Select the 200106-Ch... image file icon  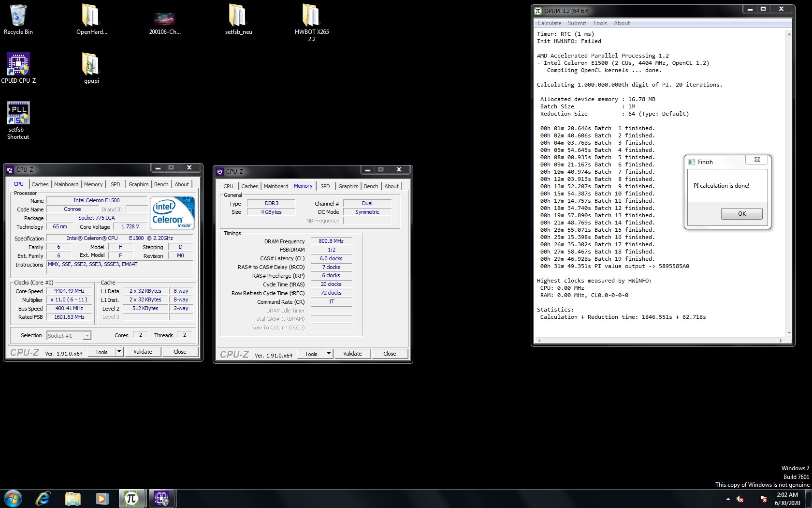click(165, 19)
